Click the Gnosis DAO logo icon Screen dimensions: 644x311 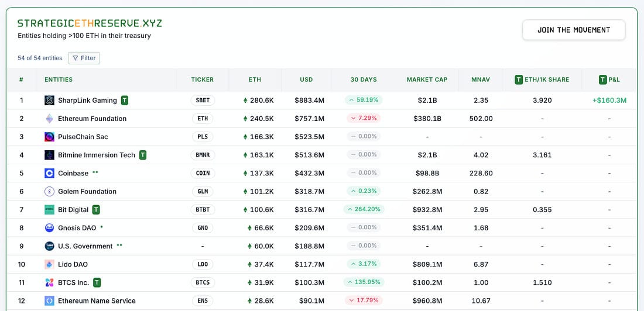click(x=49, y=228)
